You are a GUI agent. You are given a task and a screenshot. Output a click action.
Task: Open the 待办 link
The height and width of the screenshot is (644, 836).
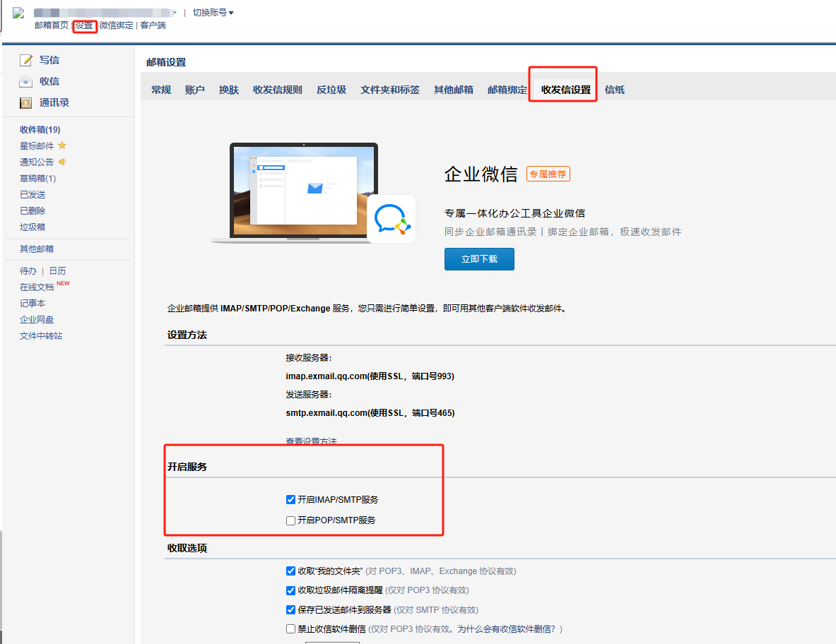[x=28, y=271]
